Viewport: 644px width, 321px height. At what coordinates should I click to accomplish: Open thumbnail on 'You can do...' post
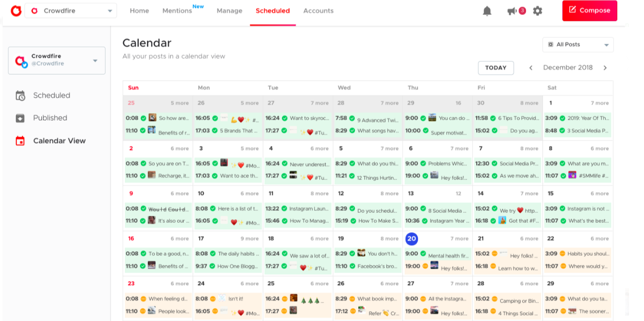[x=432, y=118]
